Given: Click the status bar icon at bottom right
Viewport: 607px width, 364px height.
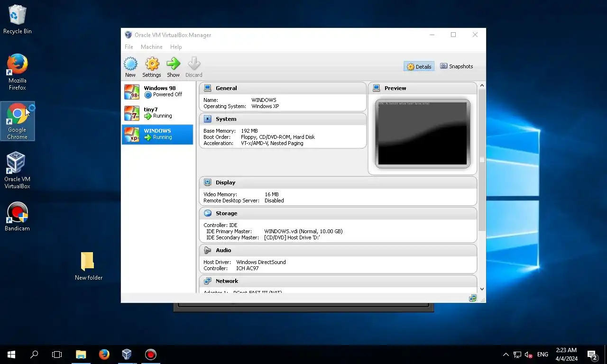Looking at the screenshot, I should click(x=472, y=298).
